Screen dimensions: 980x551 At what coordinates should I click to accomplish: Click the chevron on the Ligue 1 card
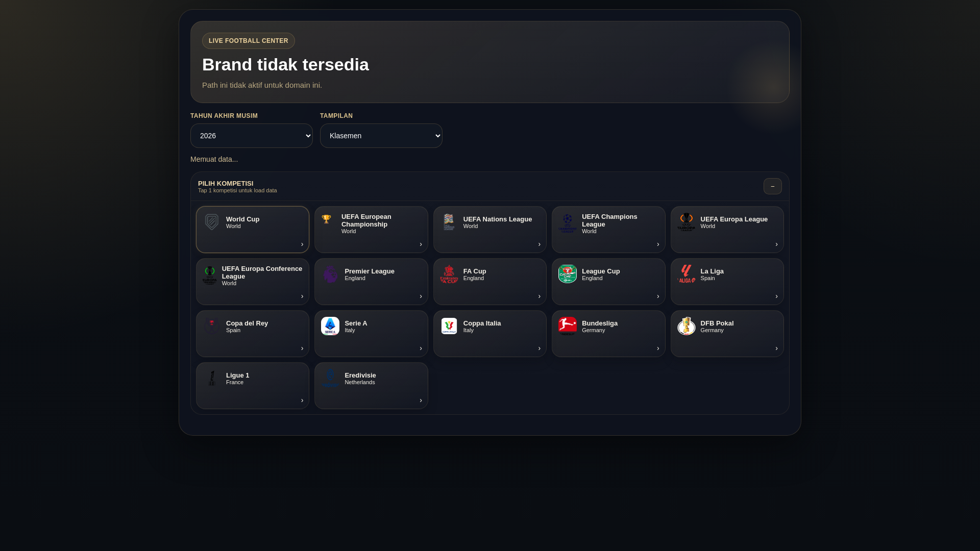(x=302, y=400)
